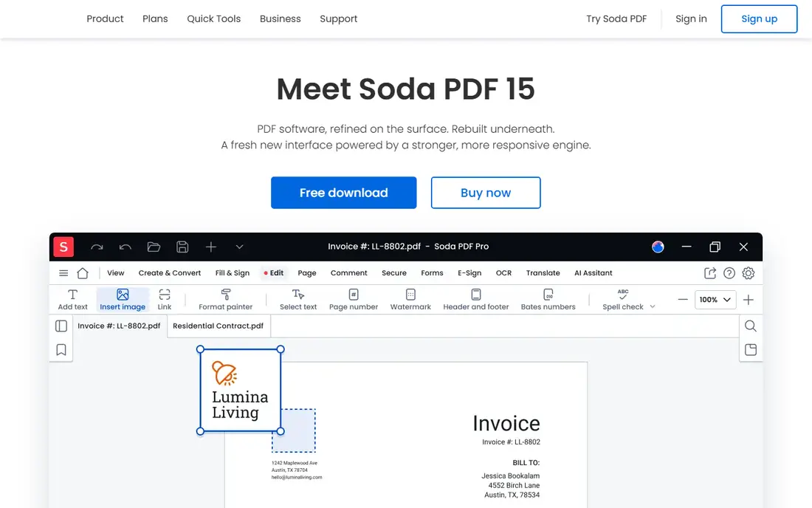Open the Quick Tools navigation link
The width and height of the screenshot is (812, 508).
pyautogui.click(x=214, y=19)
